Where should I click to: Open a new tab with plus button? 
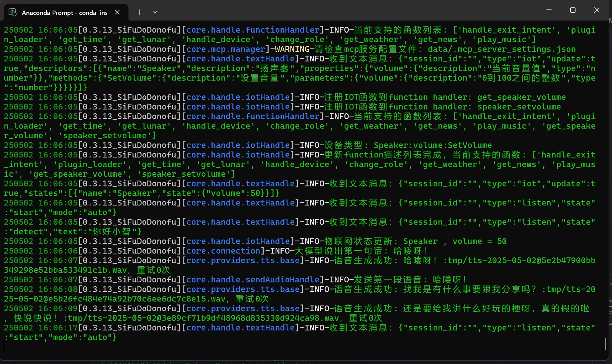(139, 12)
